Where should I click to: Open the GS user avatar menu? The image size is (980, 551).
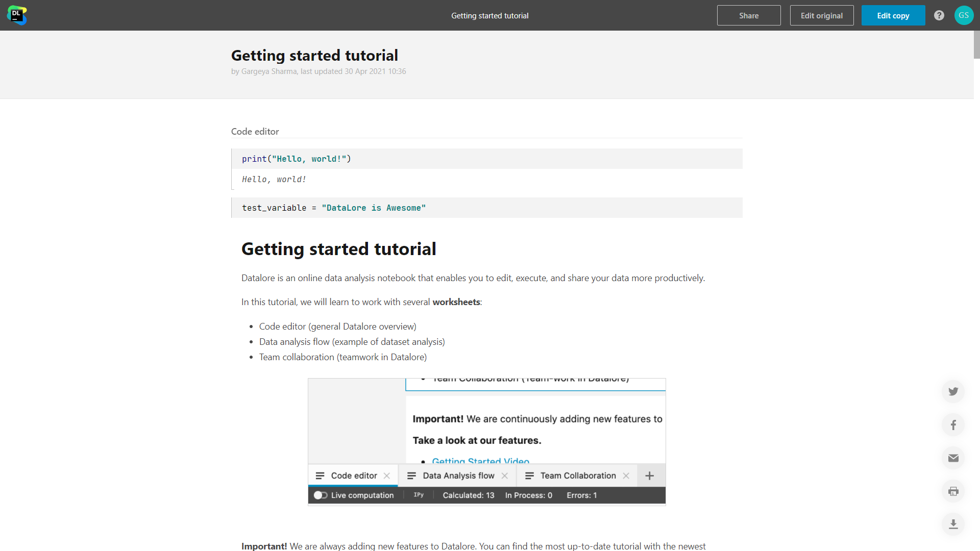click(964, 15)
